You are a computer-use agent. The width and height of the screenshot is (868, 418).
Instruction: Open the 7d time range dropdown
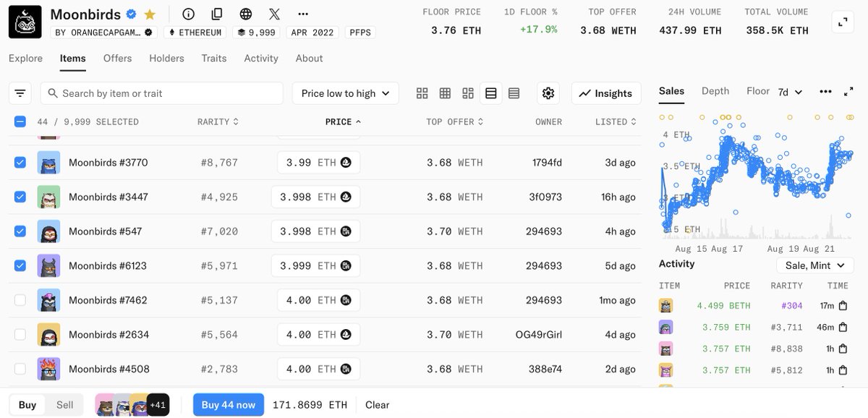tap(790, 92)
